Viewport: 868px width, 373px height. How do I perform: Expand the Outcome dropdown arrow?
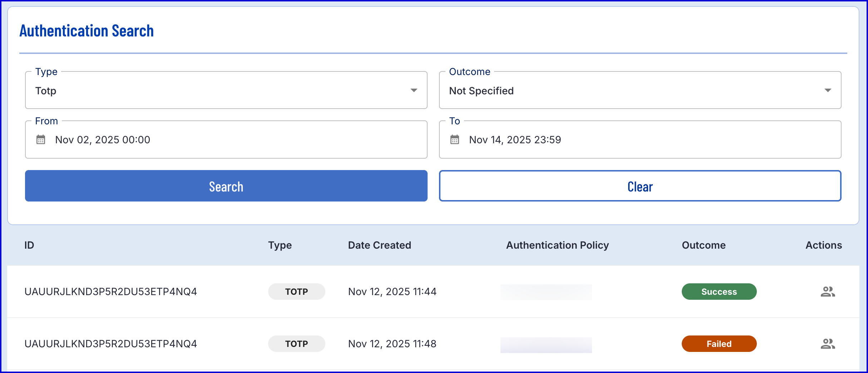[828, 90]
